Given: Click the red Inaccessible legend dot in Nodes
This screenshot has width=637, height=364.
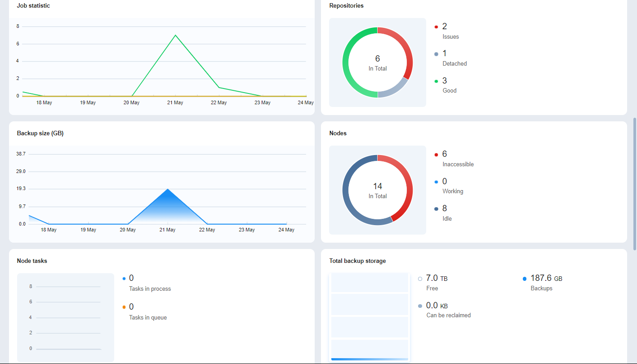Looking at the screenshot, I should (436, 155).
